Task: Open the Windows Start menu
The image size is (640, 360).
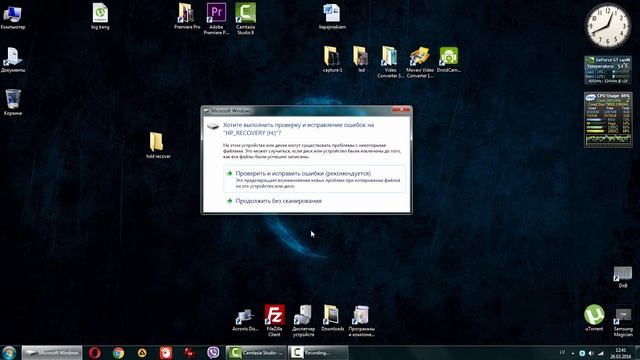Action: click(x=9, y=353)
